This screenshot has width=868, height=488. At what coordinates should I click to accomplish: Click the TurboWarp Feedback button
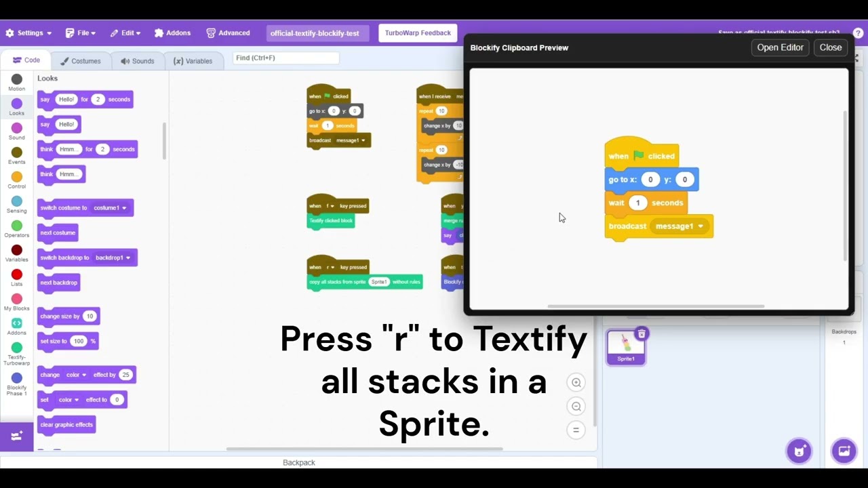click(418, 33)
